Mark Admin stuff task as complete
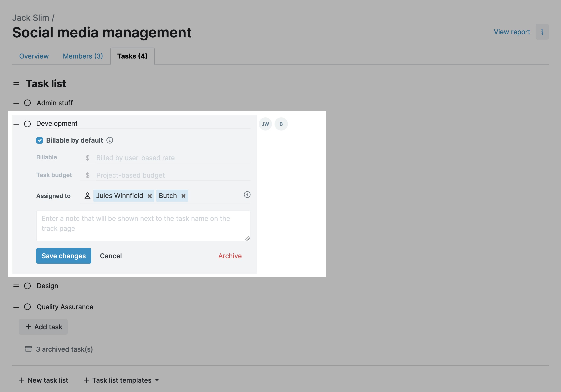 [27, 103]
